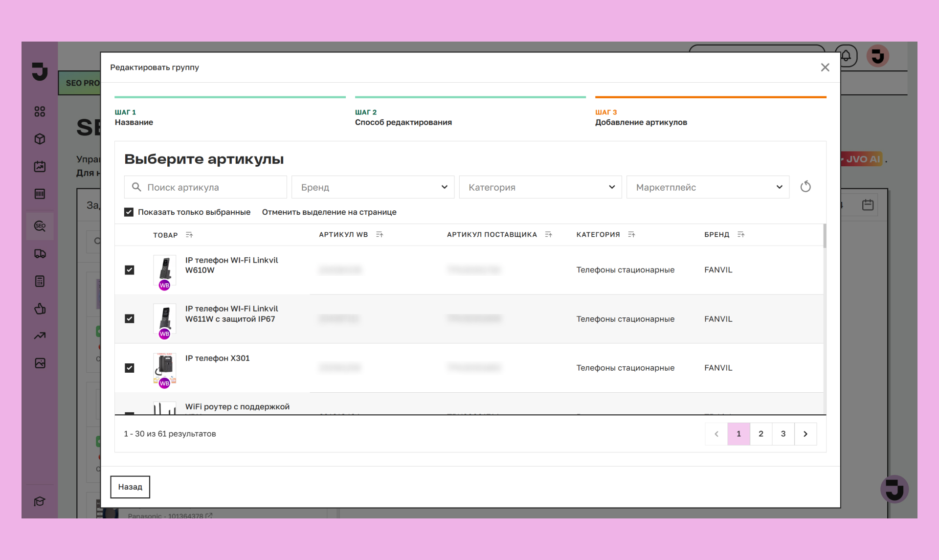Viewport: 939px width, 560px height.
Task: Uncheck Показать только выбранные checkbox
Action: (x=129, y=212)
